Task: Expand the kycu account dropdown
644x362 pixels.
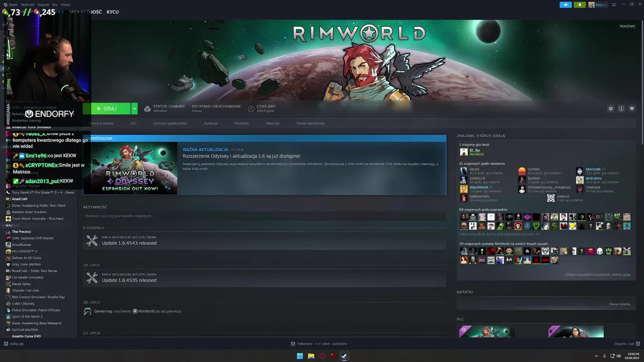Action: 598,5
